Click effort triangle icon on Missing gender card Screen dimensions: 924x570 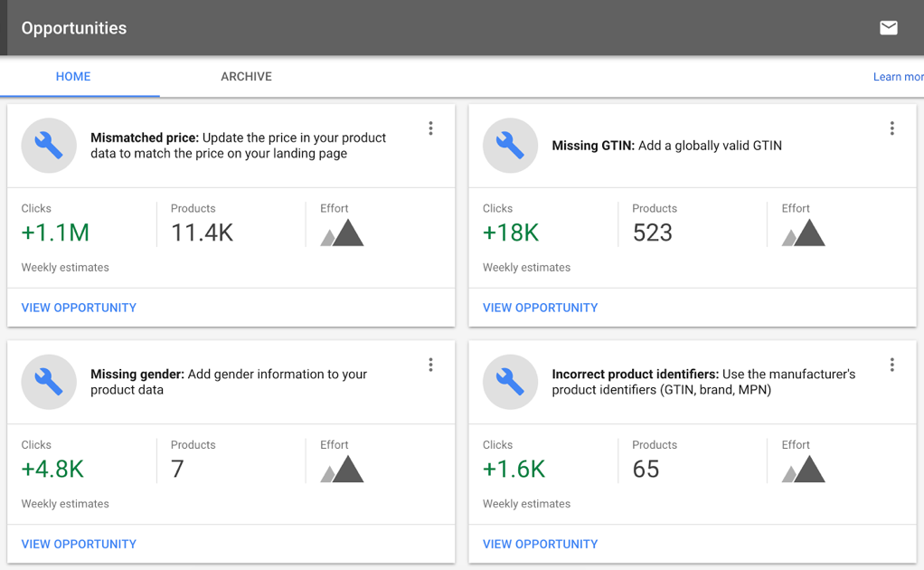342,470
